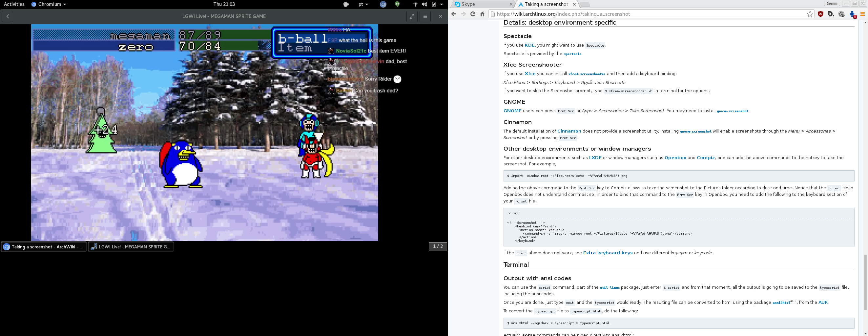Viewport: 868px width, 336px height.
Task: Enter fullscreen in the LGWI Live player
Action: coord(412,16)
